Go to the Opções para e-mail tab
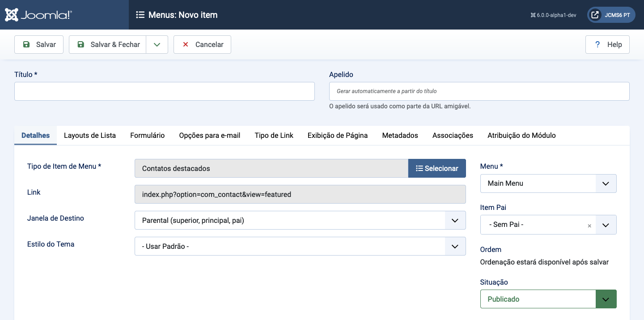 pyautogui.click(x=210, y=135)
